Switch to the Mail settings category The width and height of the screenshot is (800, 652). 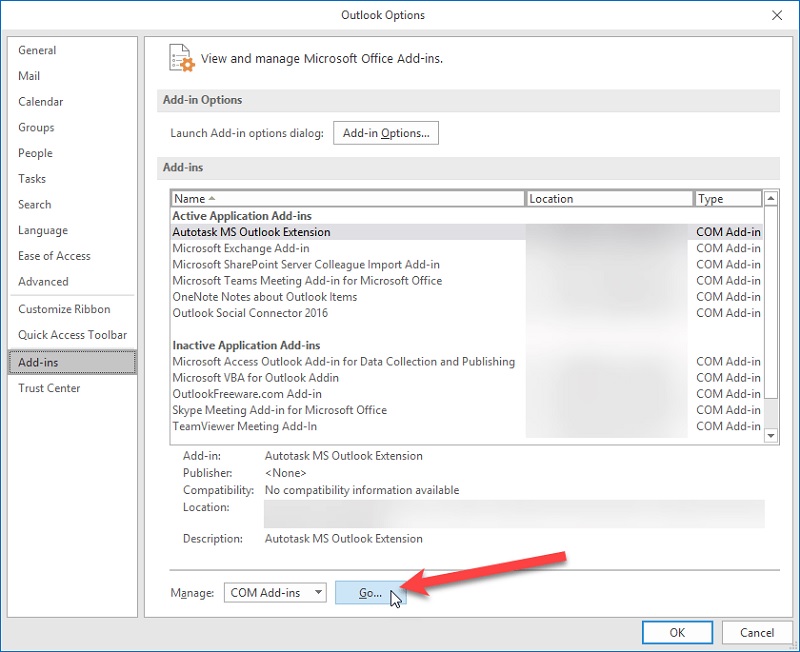pos(29,76)
